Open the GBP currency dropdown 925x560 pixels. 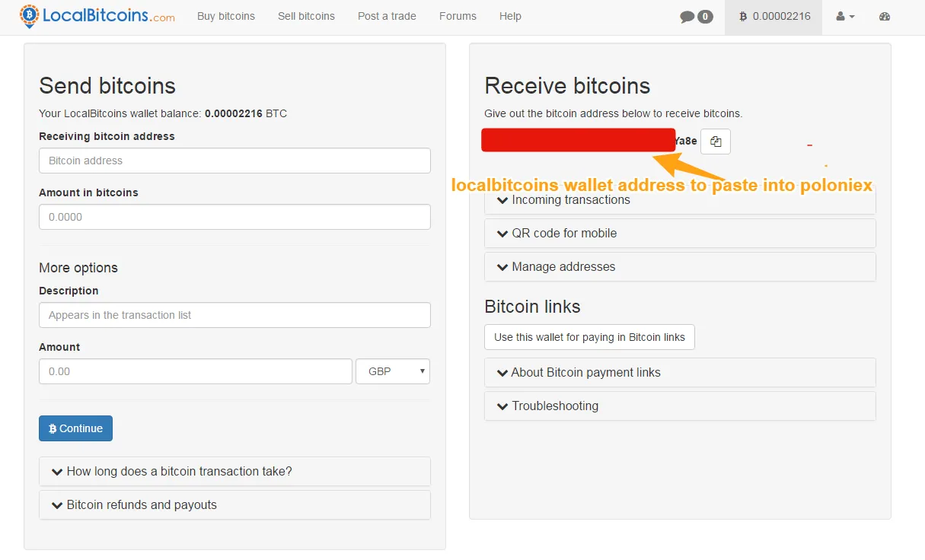coord(393,371)
